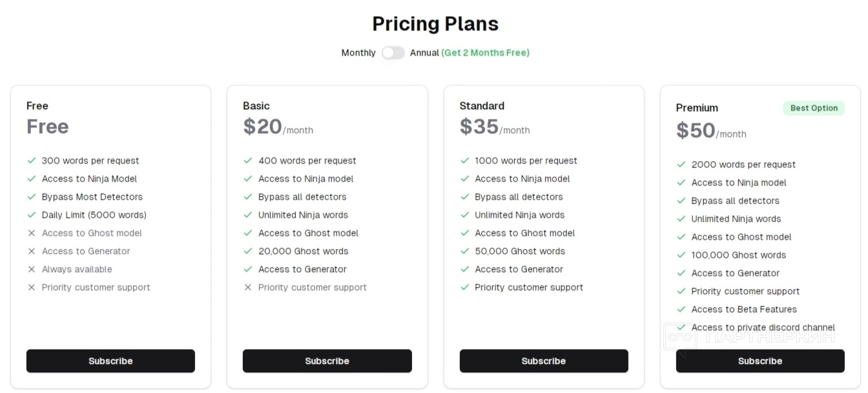The width and height of the screenshot is (868, 393).
Task: Select the Annual billing label
Action: click(x=424, y=53)
